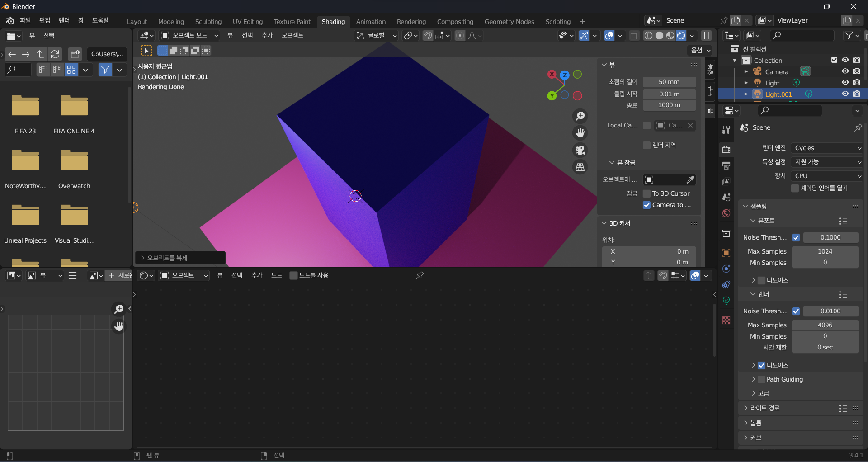868x462 pixels.
Task: Click 옵션 options button in viewport
Action: (701, 50)
